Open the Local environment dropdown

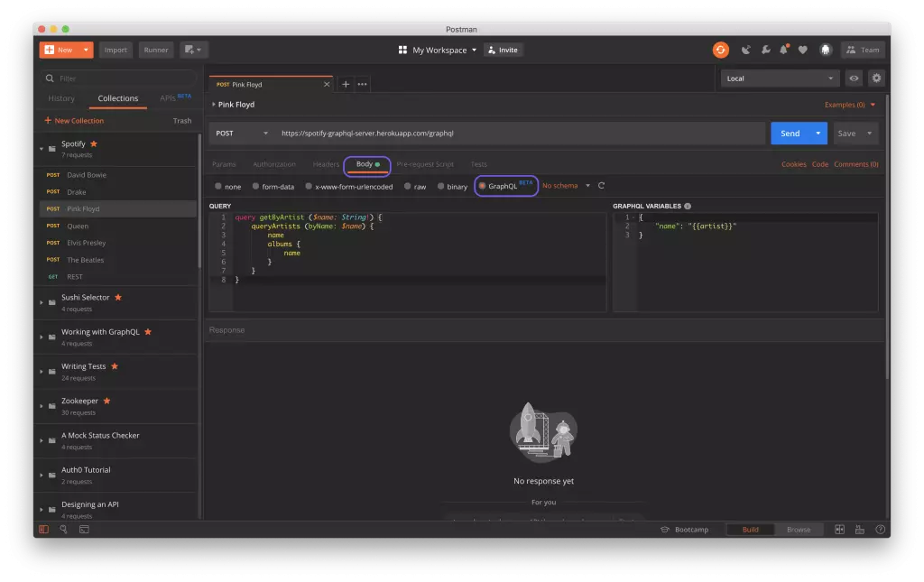779,79
